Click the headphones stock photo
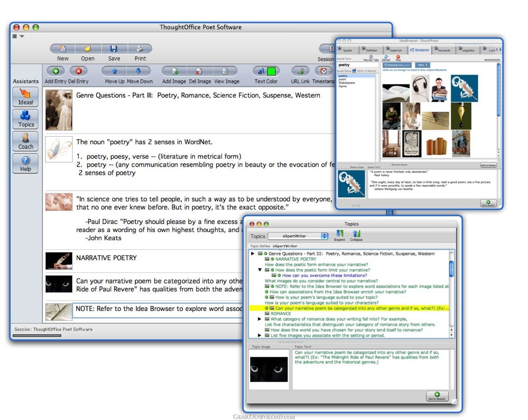Screen dimensions: 528x420 click(x=420, y=88)
